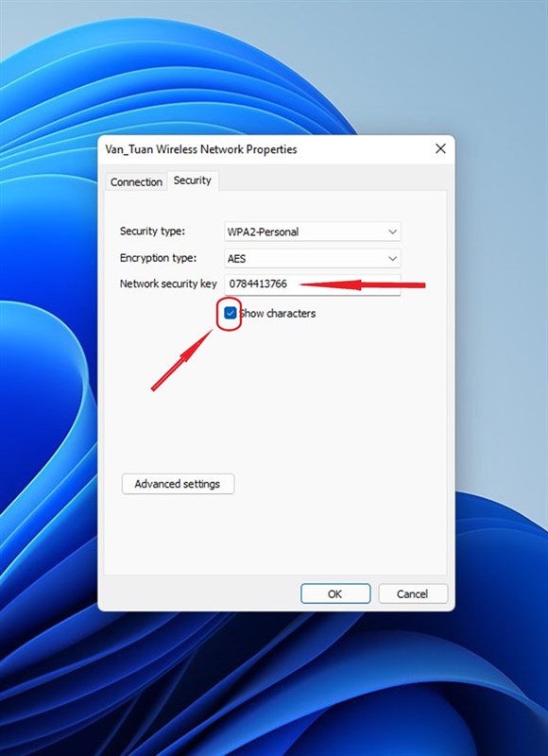The width and height of the screenshot is (548, 756).
Task: Click the Encryption type label
Action: [x=158, y=258]
